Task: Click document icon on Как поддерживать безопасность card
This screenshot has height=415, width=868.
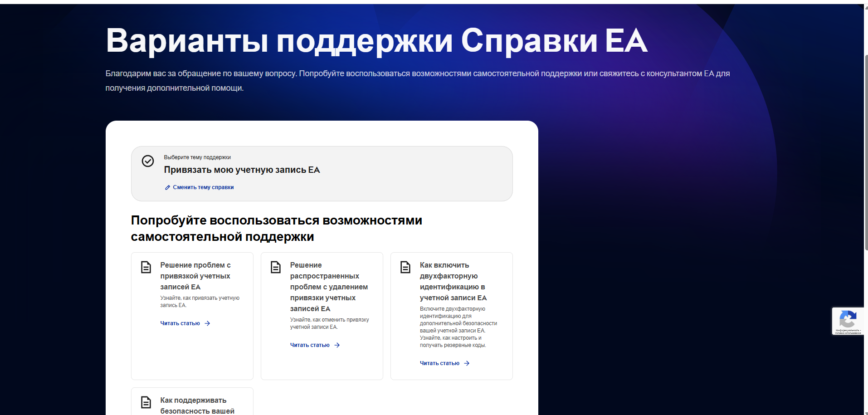Action: click(x=146, y=402)
